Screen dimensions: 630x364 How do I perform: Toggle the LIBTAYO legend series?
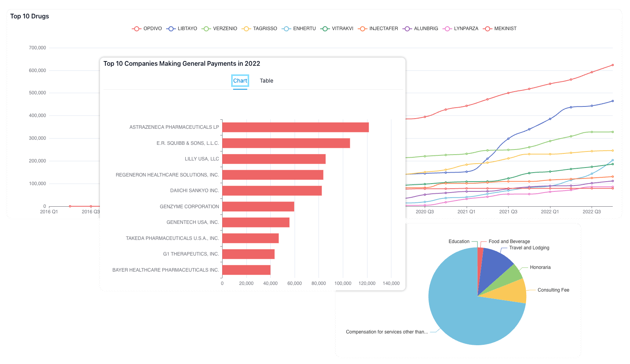(x=181, y=29)
